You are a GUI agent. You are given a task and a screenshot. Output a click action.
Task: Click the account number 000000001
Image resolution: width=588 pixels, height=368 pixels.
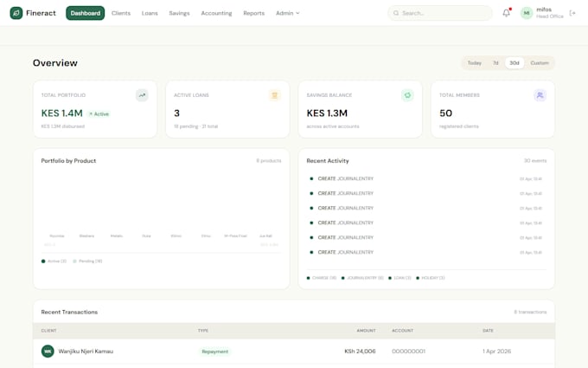[408, 352]
